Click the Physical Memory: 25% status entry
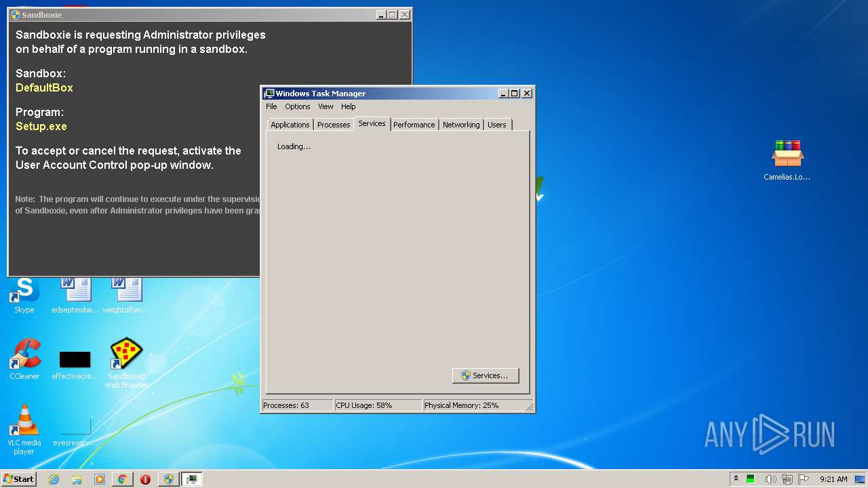 473,405
